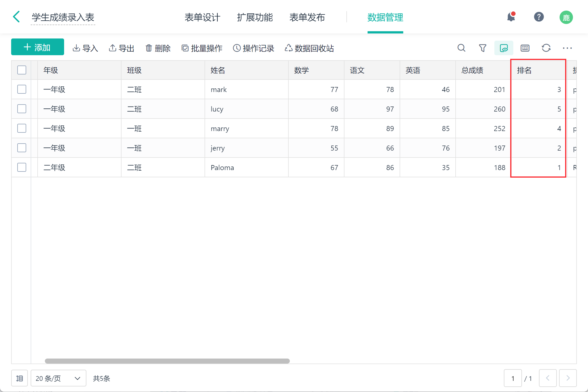The width and height of the screenshot is (588, 392).
Task: Open the 扩展功能 tab
Action: tap(255, 17)
